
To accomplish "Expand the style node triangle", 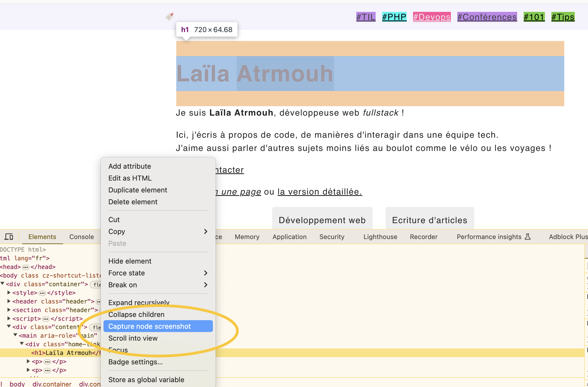I will 9,292.
